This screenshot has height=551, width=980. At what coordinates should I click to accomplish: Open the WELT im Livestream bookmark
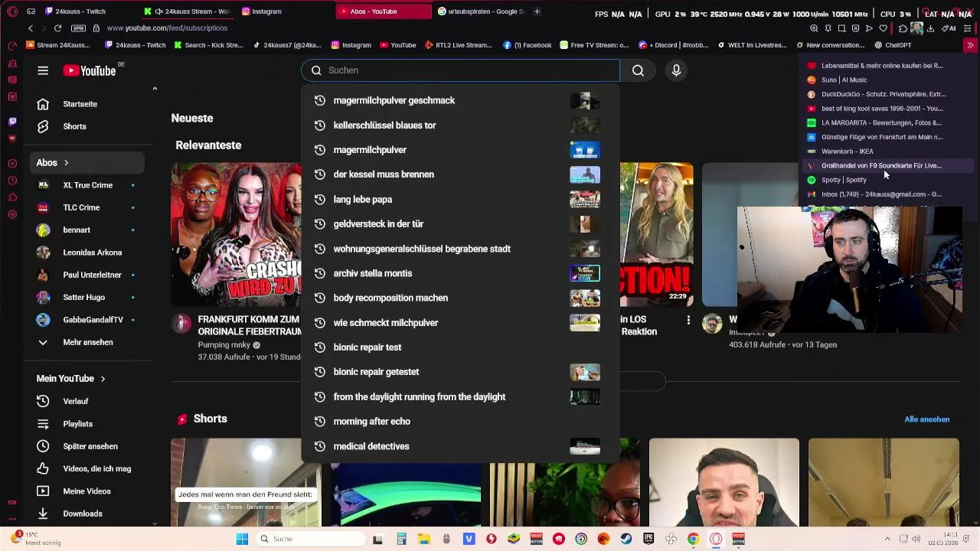pyautogui.click(x=752, y=45)
